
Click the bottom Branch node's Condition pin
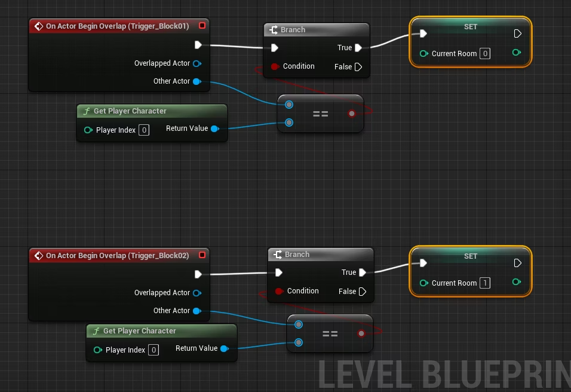(x=279, y=291)
